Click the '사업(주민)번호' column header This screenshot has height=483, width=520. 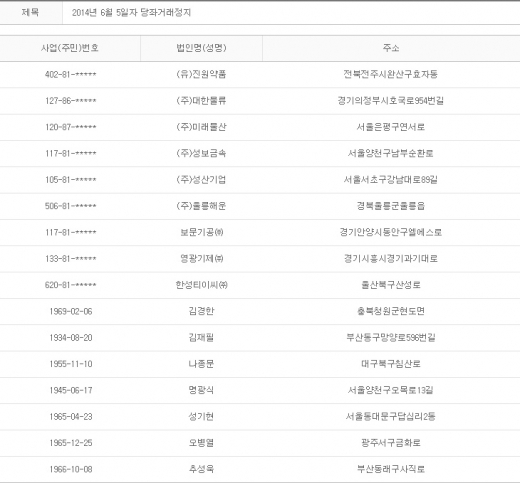click(70, 48)
